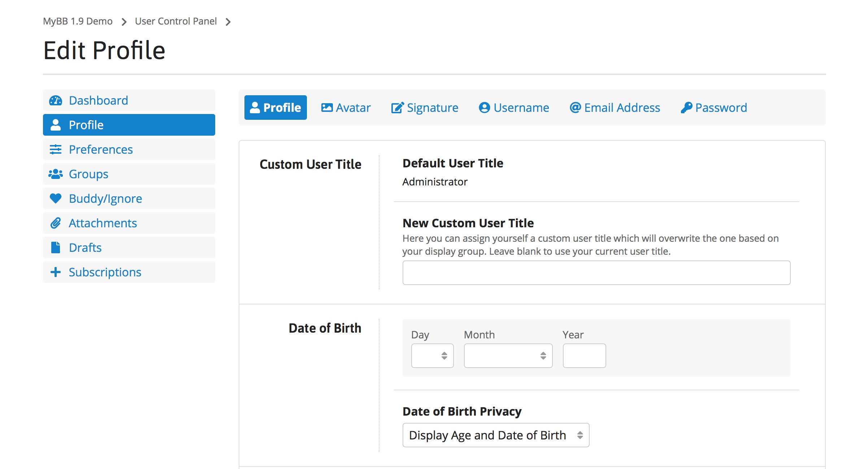This screenshot has height=469, width=868.
Task: Click the Default User Title label
Action: click(453, 163)
